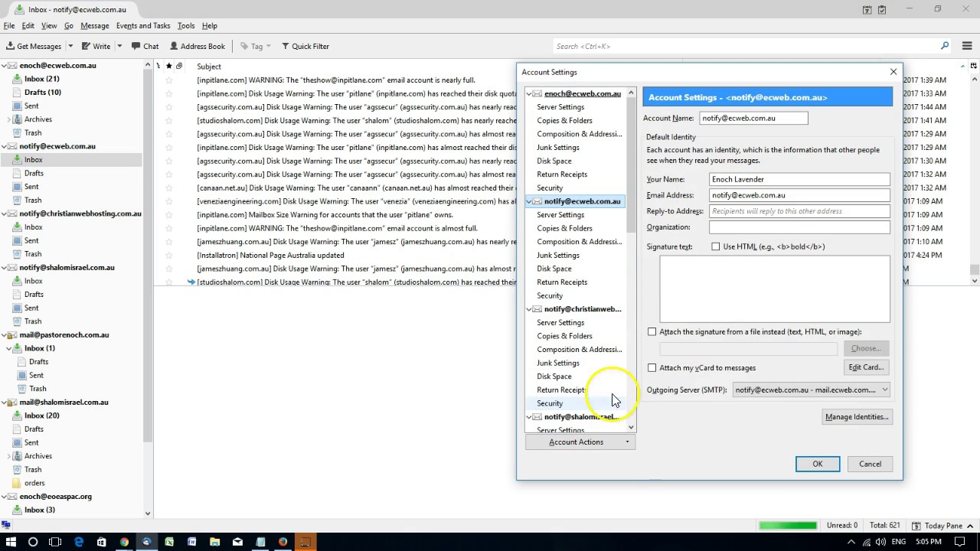Open the File menu
The image size is (980, 551).
tap(9, 25)
